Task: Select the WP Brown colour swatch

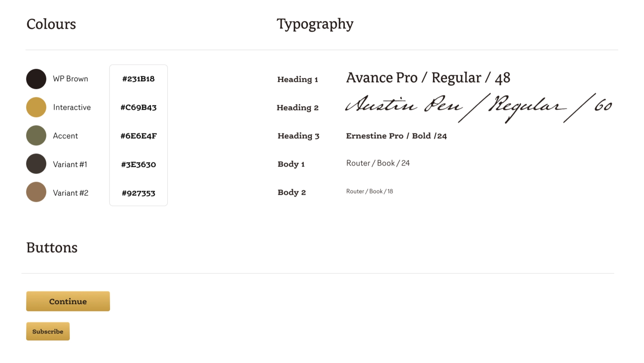Action: pos(36,79)
